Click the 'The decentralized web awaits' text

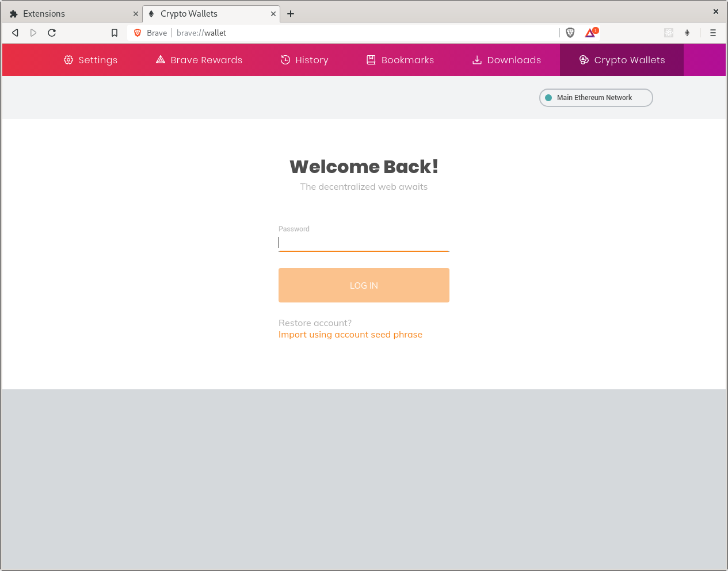pyautogui.click(x=364, y=187)
